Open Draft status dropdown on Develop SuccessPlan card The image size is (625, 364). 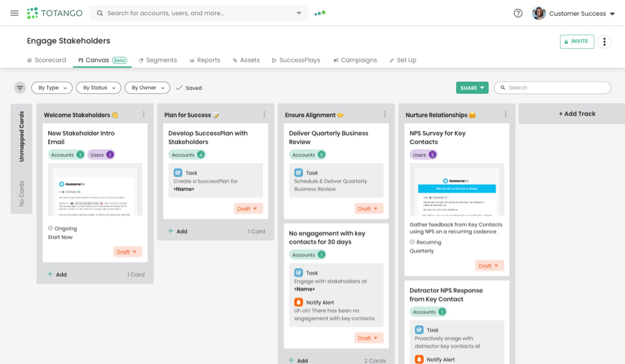click(248, 209)
